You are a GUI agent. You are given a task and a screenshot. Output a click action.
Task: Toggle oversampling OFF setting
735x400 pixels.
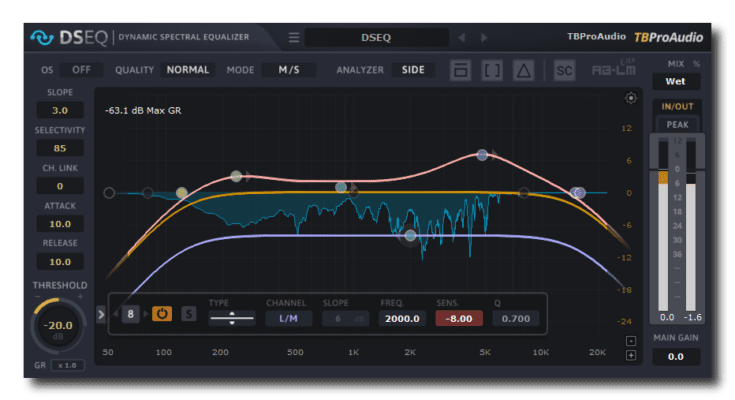[x=81, y=70]
